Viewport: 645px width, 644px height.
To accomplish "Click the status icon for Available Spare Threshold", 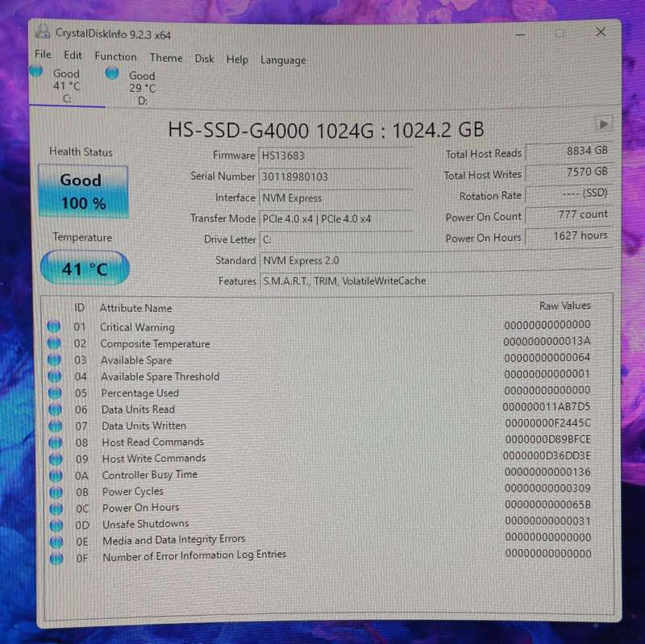I will point(54,376).
